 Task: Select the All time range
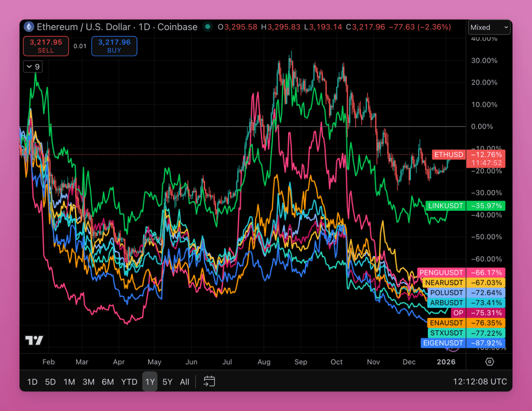185,382
